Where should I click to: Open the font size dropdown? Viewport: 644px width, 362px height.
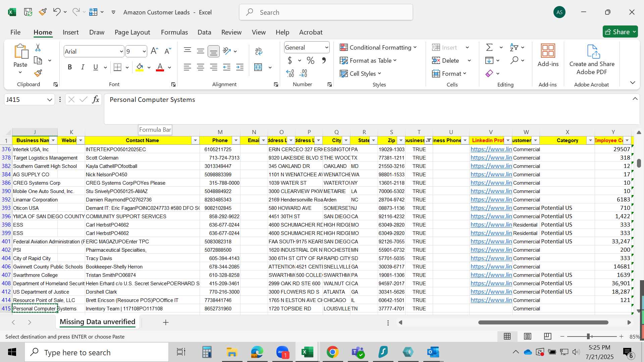144,52
